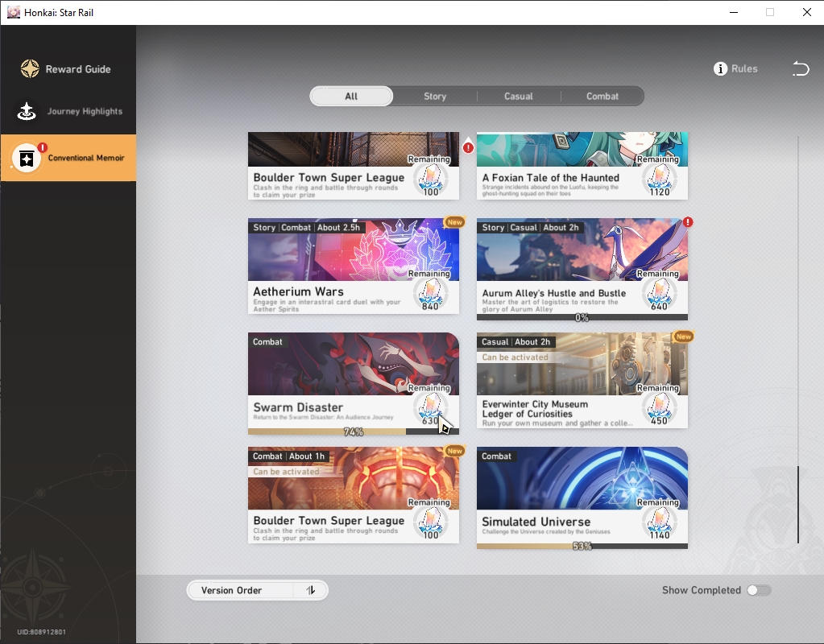Image resolution: width=824 pixels, height=644 pixels.
Task: Toggle the Show Completed switch
Action: (x=759, y=590)
